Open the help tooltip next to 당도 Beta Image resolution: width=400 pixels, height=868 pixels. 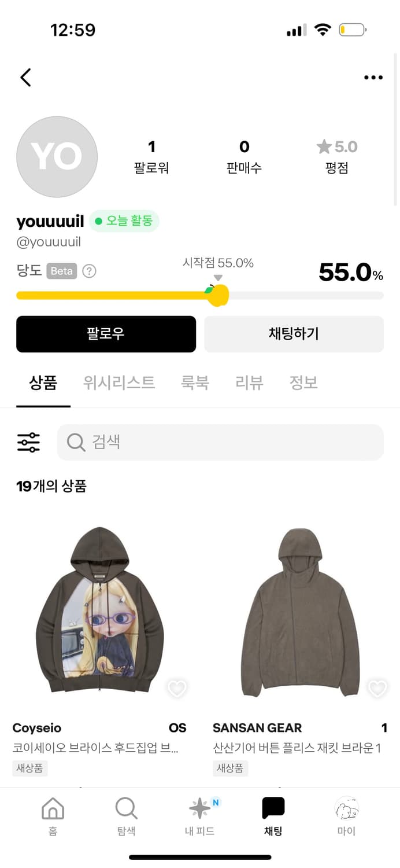click(x=89, y=271)
